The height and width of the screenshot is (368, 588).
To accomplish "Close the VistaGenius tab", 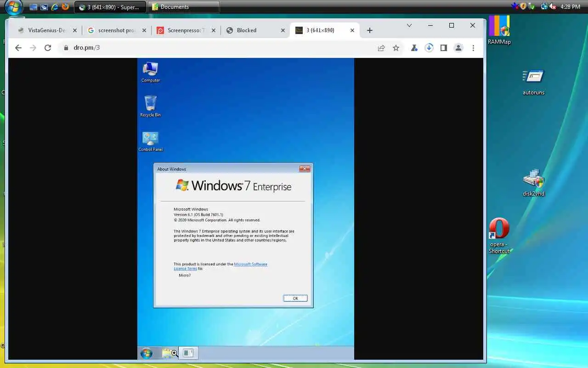I will point(75,30).
